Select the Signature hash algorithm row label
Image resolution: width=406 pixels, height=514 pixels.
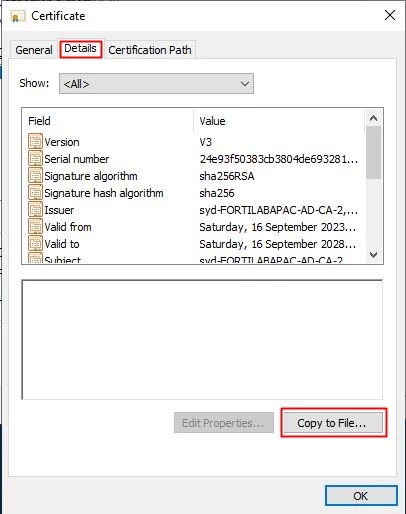(104, 193)
